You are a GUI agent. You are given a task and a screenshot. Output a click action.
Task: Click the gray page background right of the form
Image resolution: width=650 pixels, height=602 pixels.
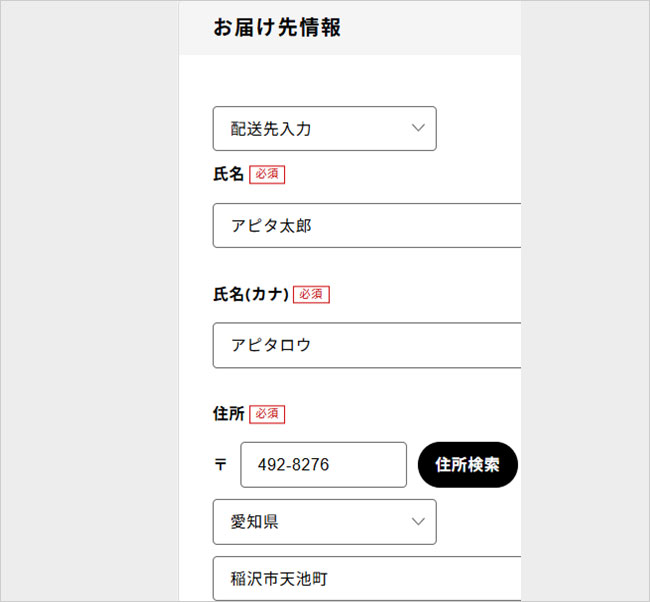[x=585, y=301]
